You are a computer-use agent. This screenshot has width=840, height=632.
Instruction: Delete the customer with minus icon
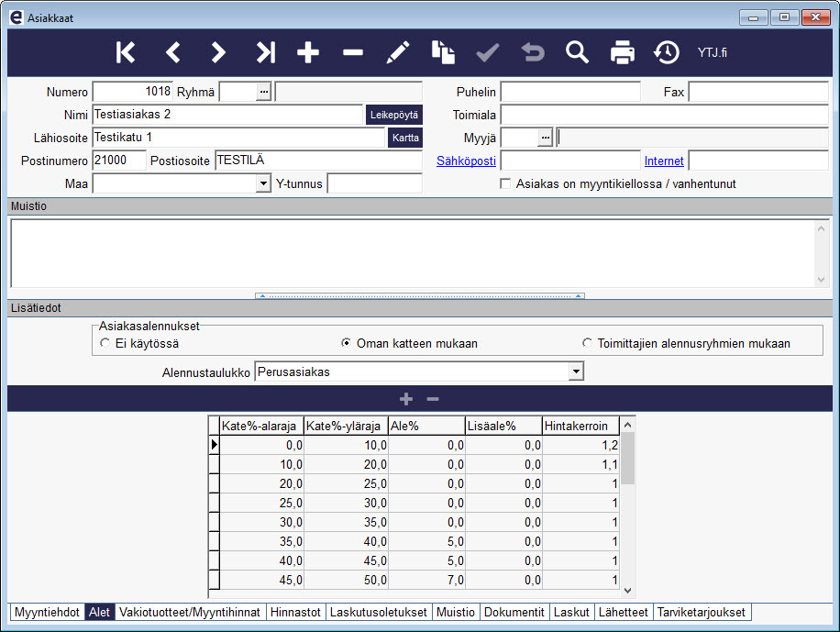pyautogui.click(x=353, y=52)
